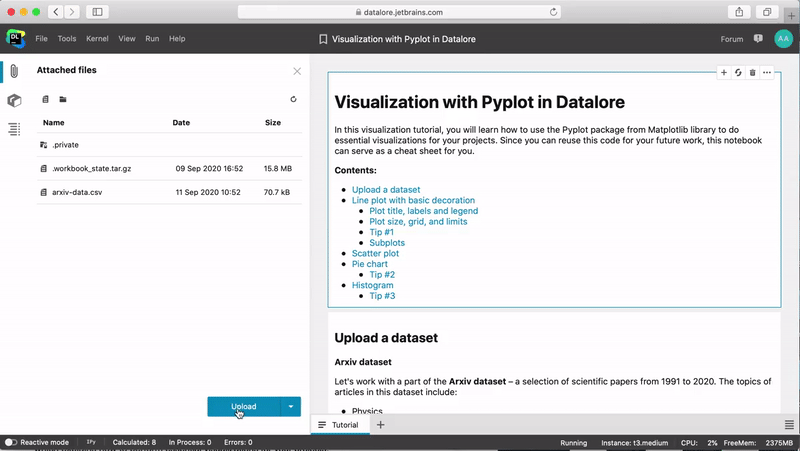Screen dimensions: 800x451
Task: Toggle Reactive mode switch
Action: [11, 442]
